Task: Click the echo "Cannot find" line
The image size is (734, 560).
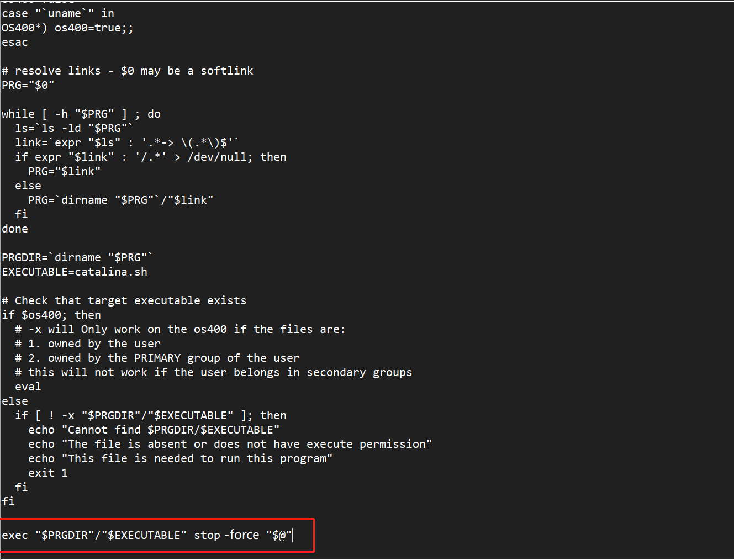Action: (x=154, y=430)
